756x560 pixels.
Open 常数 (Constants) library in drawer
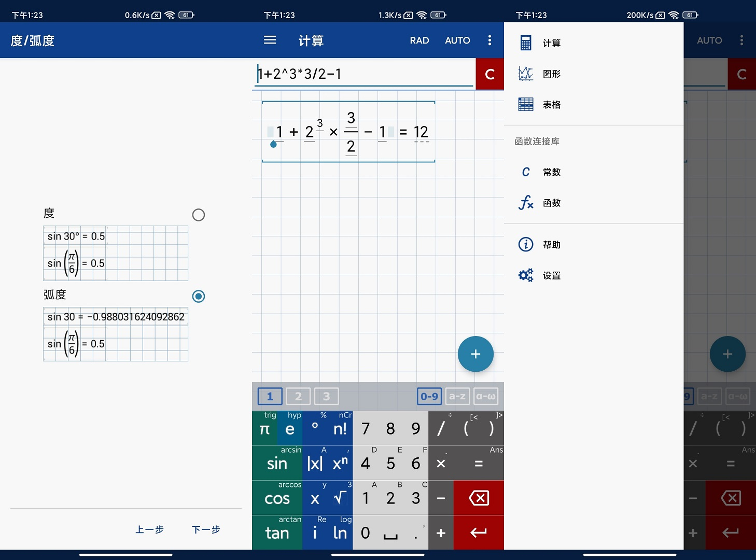pos(594,172)
